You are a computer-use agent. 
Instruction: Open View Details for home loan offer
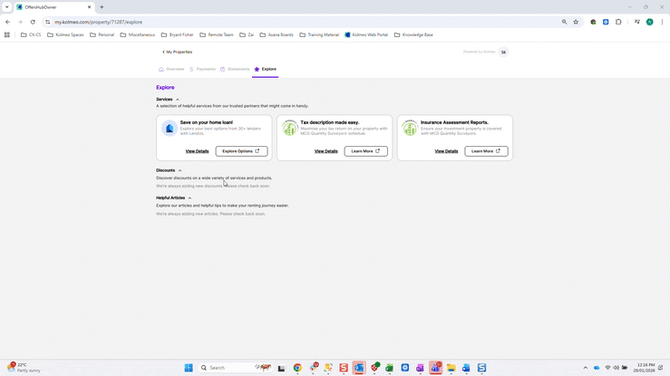197,151
